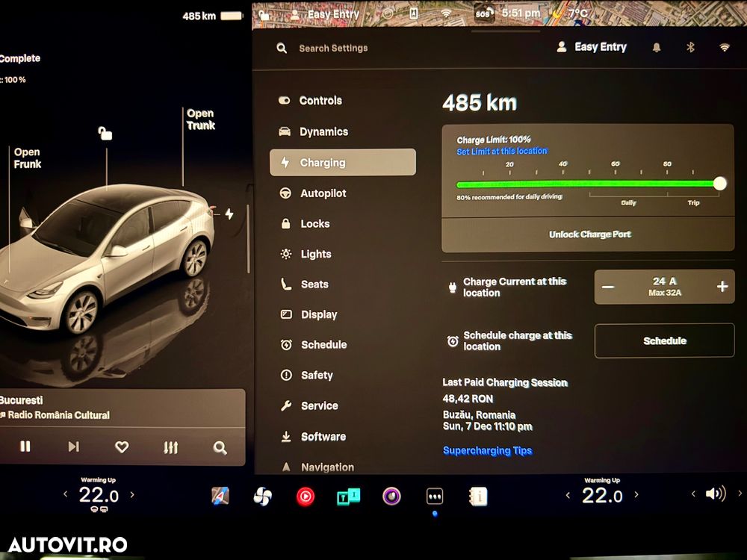This screenshot has width=747, height=560.
Task: Open the audio equalizer icon
Action: point(170,447)
